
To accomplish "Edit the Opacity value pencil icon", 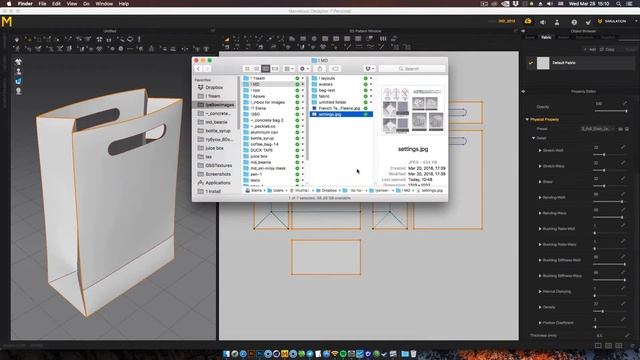I will coord(624,104).
